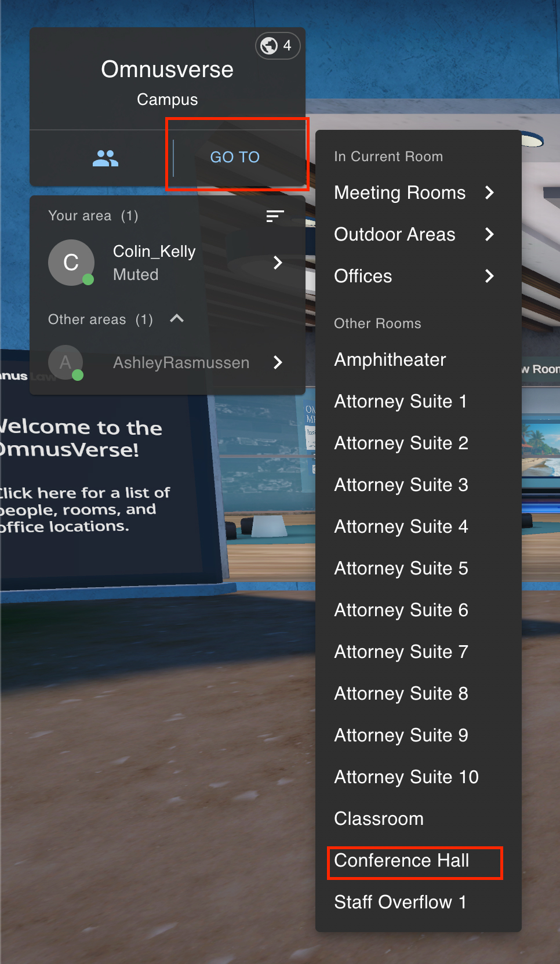Open the people list icon tab

coord(105,158)
